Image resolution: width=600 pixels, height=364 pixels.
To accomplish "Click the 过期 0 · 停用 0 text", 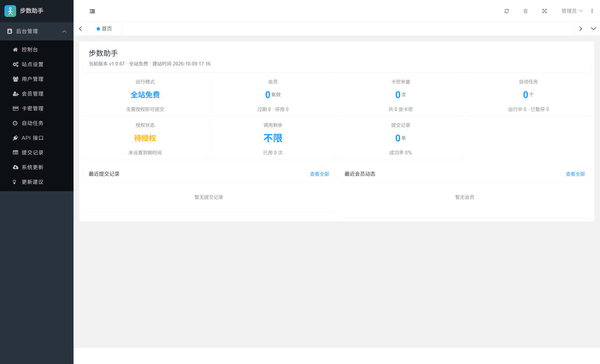I will [273, 109].
